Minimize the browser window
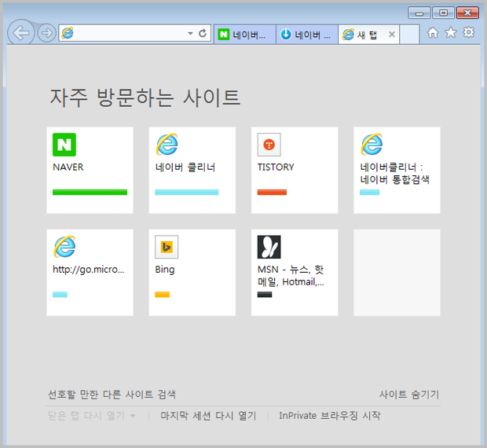This screenshot has width=487, height=448. [x=419, y=13]
